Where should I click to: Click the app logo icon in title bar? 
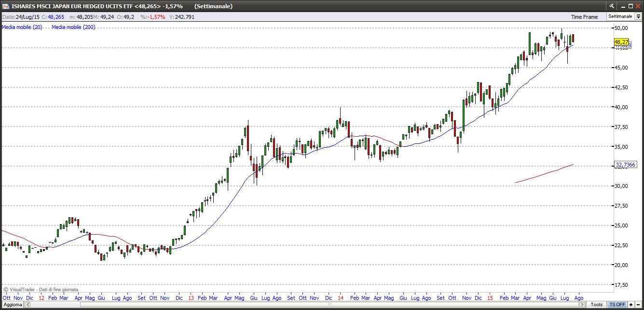pyautogui.click(x=5, y=6)
